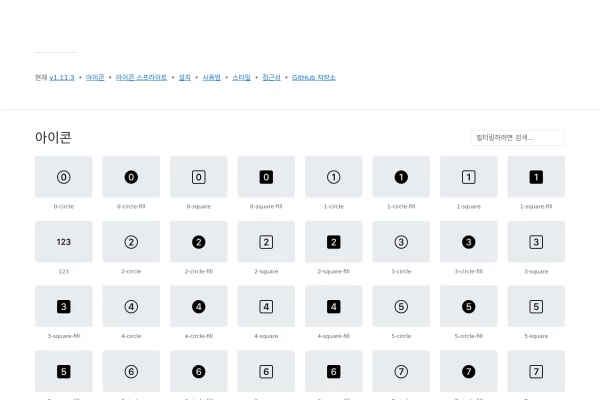Open the 3-square-fill icon tile
This screenshot has width=600, height=400.
pos(64,306)
